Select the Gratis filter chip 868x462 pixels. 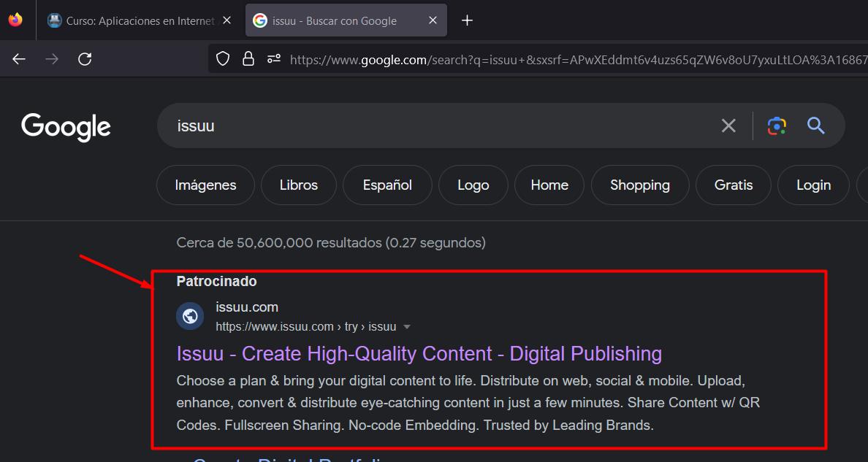(734, 185)
